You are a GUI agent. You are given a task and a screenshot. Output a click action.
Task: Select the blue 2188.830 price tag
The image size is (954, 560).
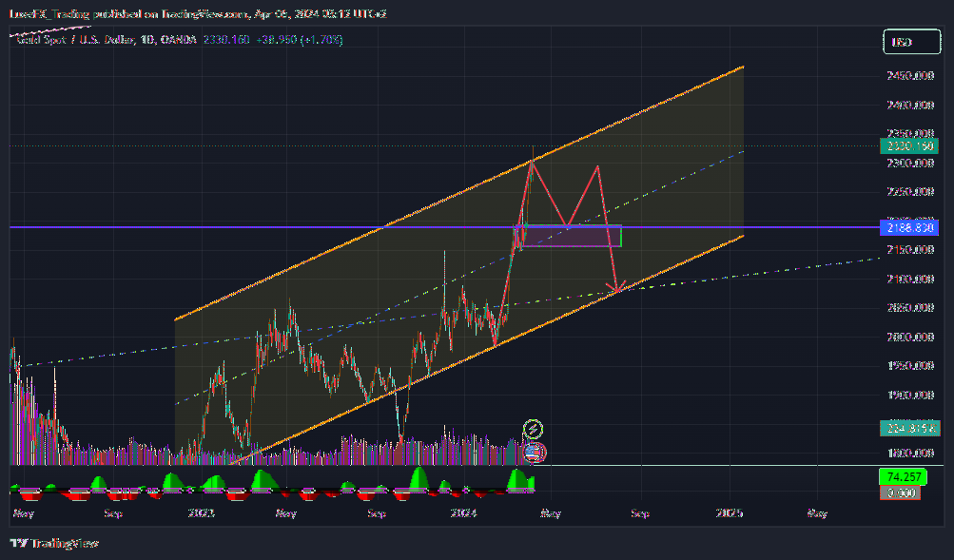pyautogui.click(x=909, y=228)
